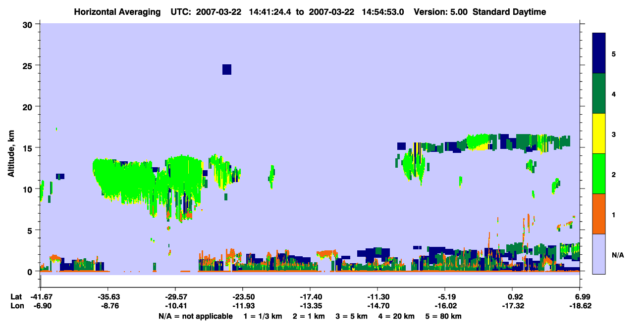Click the altitude tick label '15'
Screen dimensions: 644x330
tap(29, 148)
